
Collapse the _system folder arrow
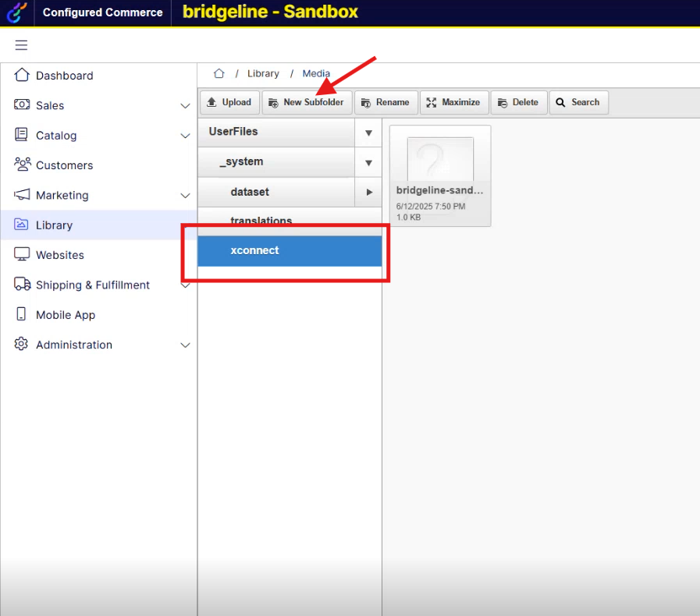click(369, 162)
